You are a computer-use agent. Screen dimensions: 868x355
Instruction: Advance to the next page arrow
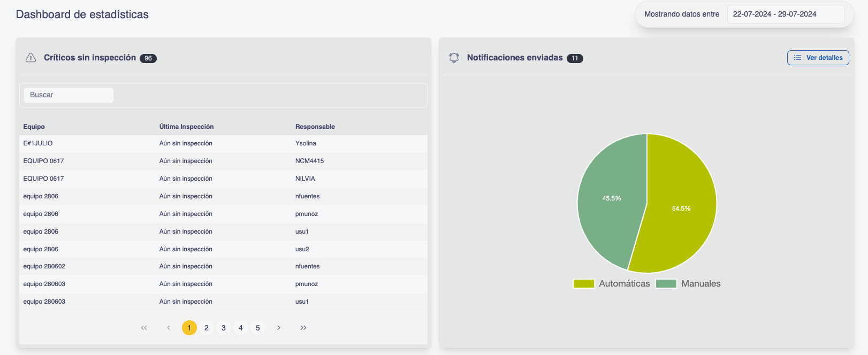[x=279, y=328]
